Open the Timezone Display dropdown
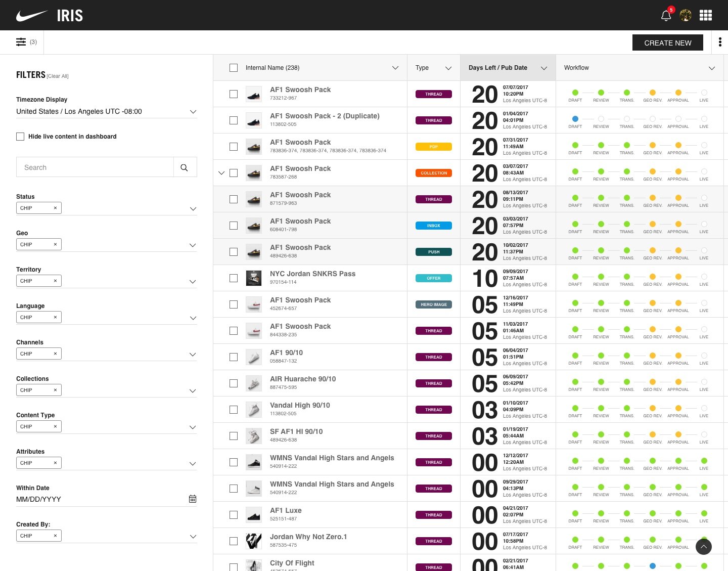Viewport: 728px width, 571px height. 106,111
